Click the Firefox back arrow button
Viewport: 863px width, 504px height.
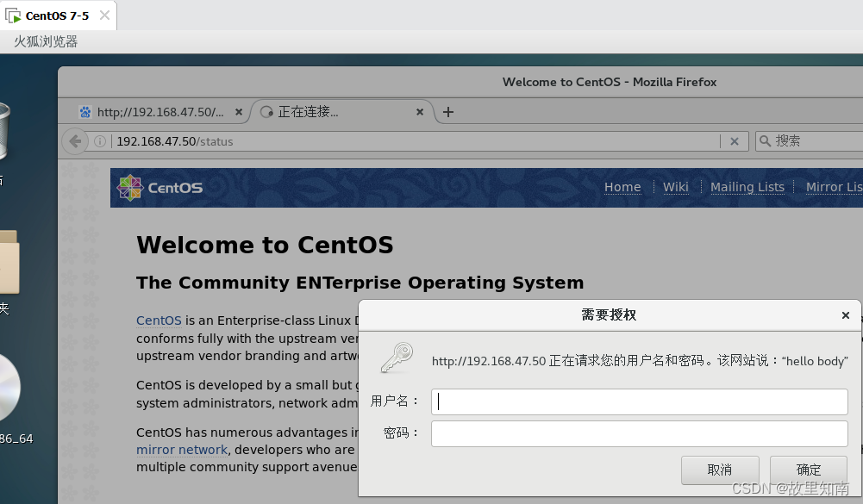tap(75, 141)
